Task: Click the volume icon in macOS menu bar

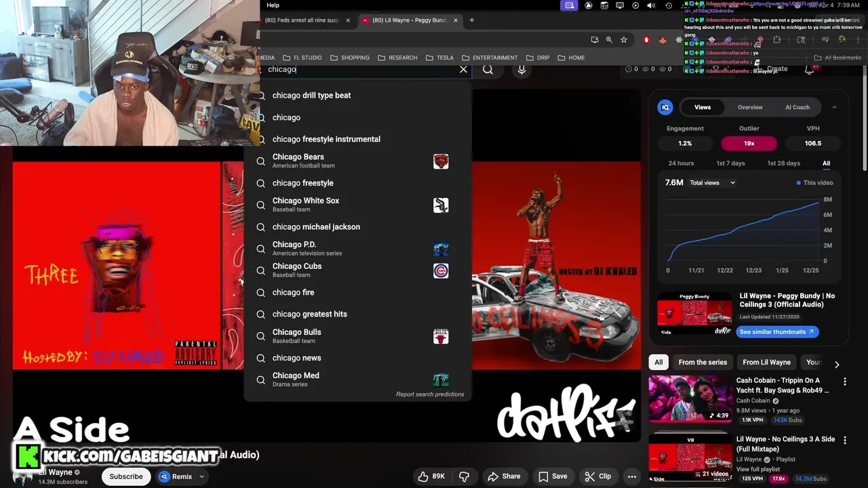Action: coord(652,5)
